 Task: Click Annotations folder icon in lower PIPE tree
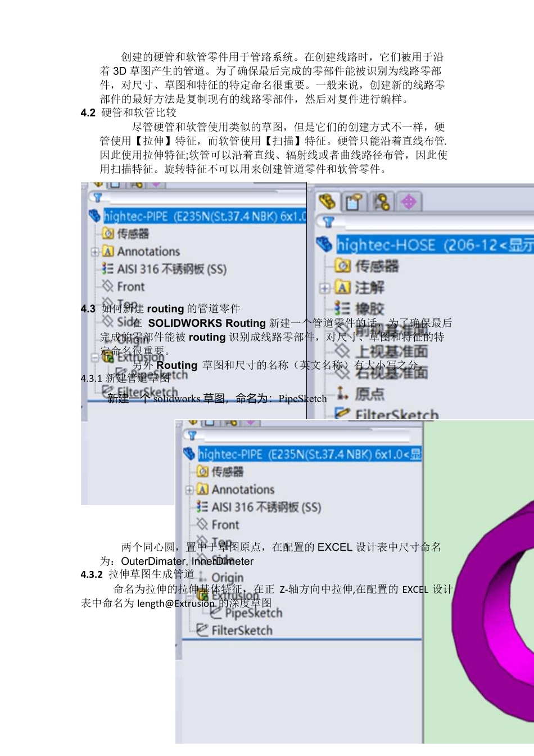(203, 489)
